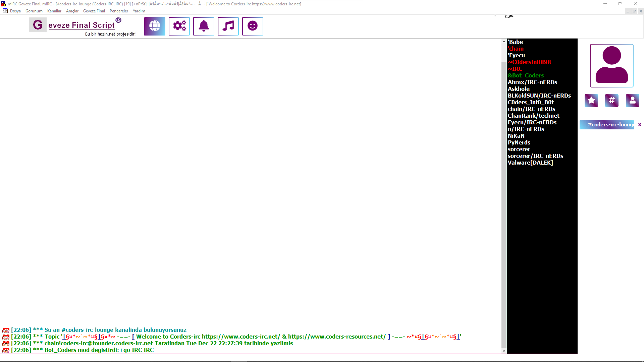Select ChanRank/technet in the nick list
The width and height of the screenshot is (644, 362).
click(533, 116)
